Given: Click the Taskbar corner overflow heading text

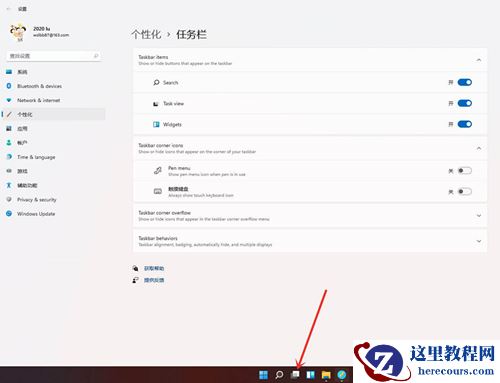Looking at the screenshot, I should 164,213.
